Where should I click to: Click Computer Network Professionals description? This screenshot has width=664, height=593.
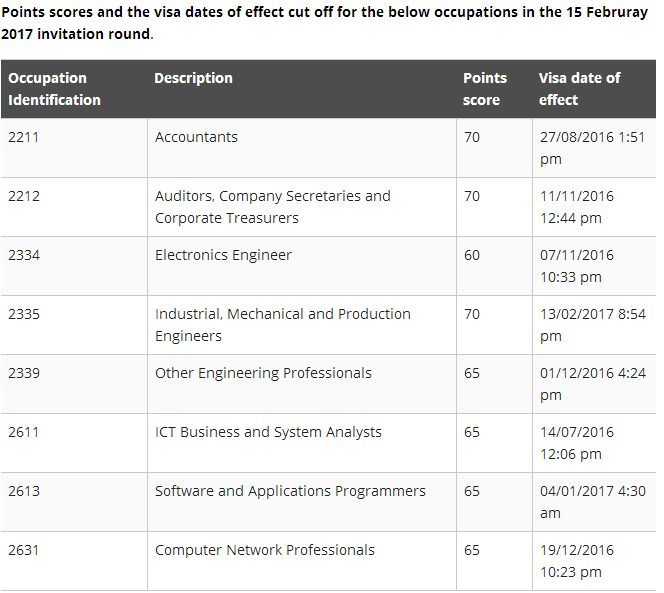coord(265,550)
